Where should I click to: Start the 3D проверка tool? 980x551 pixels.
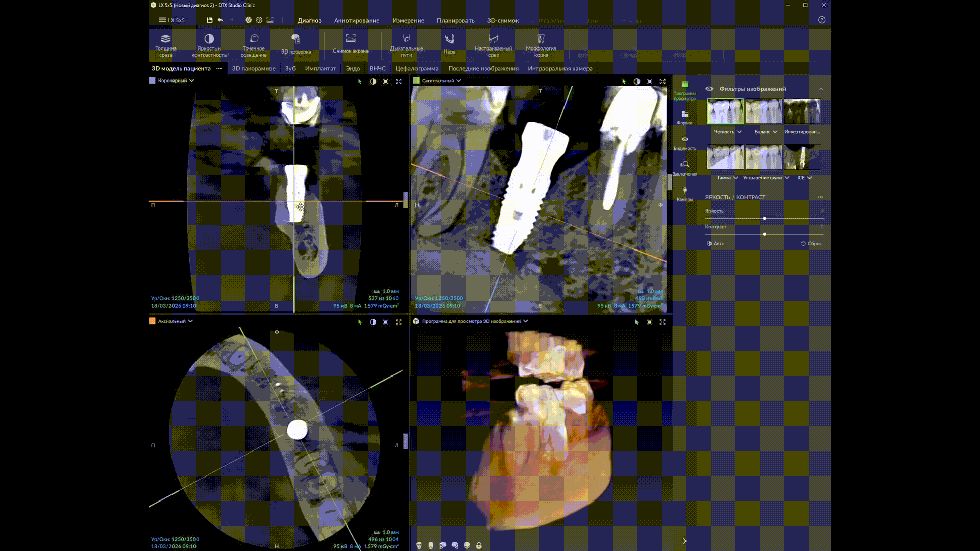[x=296, y=44]
